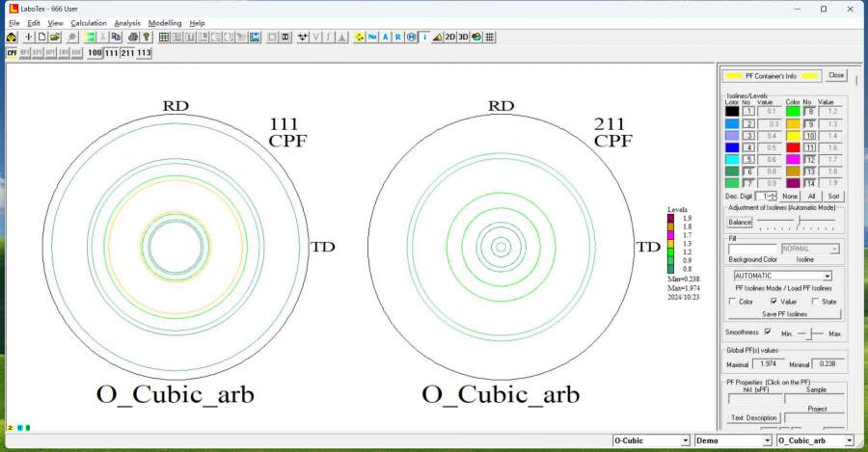Click the green gradient color map icon
Image resolution: width=868 pixels, height=452 pixels.
coord(90,37)
